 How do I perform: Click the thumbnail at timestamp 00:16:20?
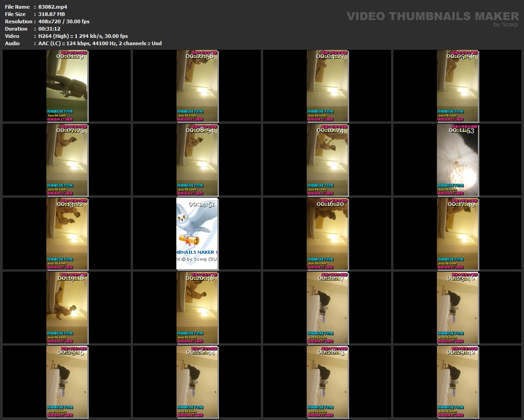point(327,234)
